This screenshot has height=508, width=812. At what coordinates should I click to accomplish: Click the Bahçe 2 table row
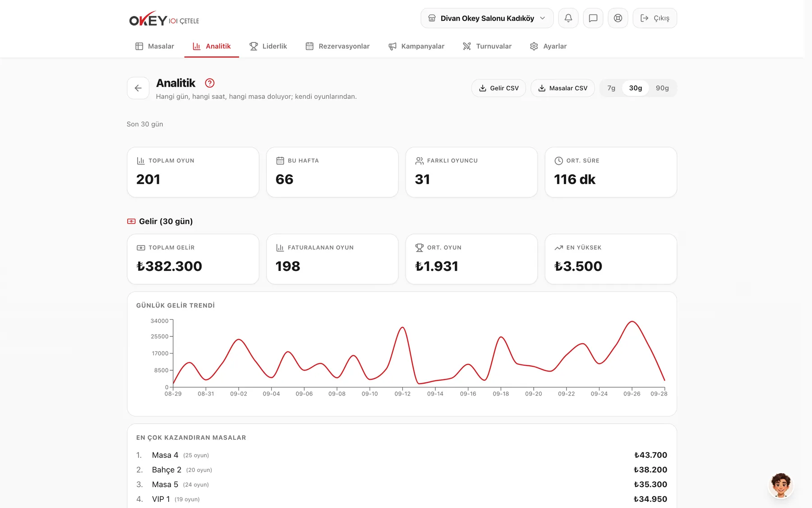(x=401, y=470)
